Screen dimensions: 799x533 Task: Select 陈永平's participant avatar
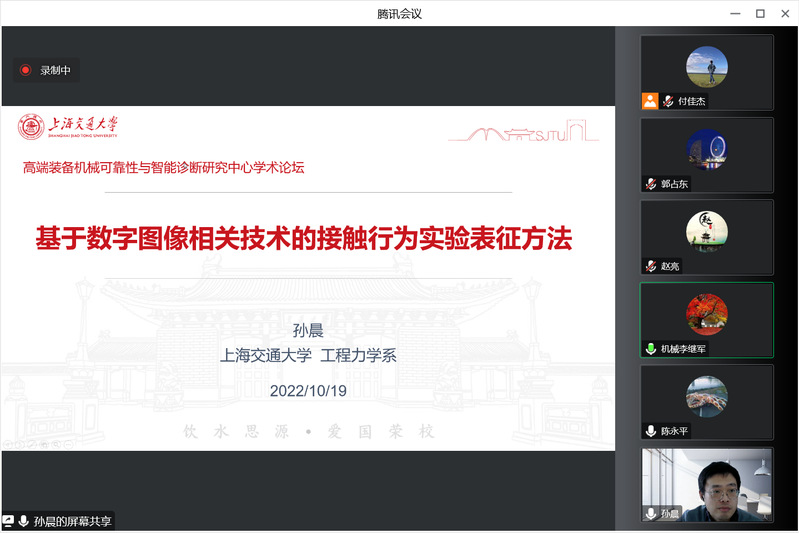[706, 396]
